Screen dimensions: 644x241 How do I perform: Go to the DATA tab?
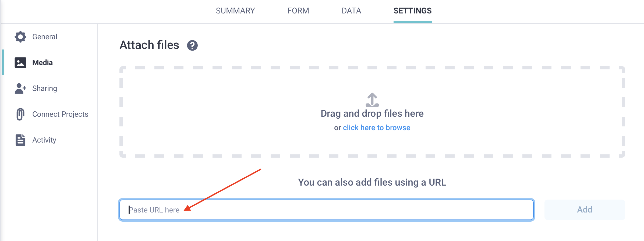click(x=351, y=11)
